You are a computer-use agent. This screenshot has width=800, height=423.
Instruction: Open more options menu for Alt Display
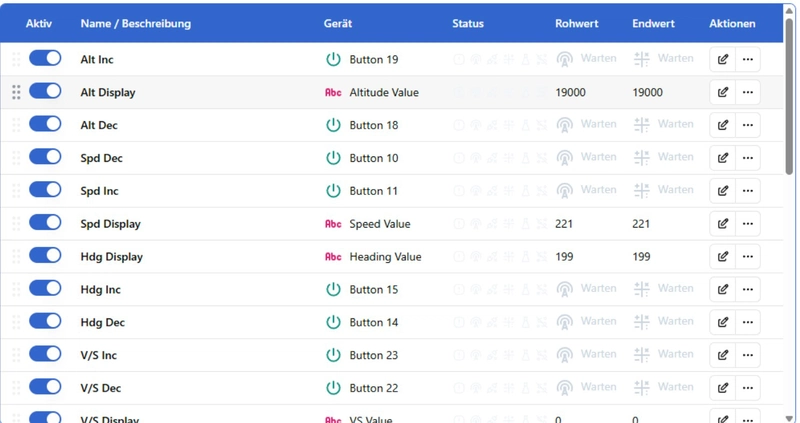[748, 93]
